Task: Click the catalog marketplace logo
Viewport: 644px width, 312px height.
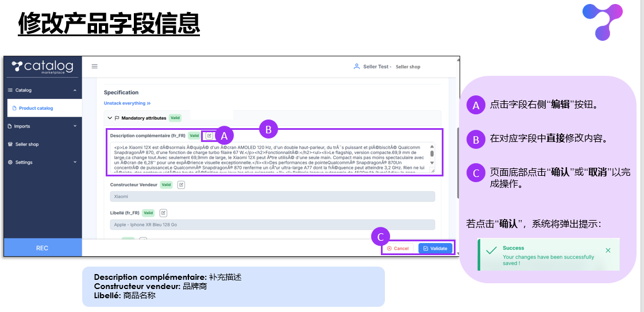Action: coord(42,67)
